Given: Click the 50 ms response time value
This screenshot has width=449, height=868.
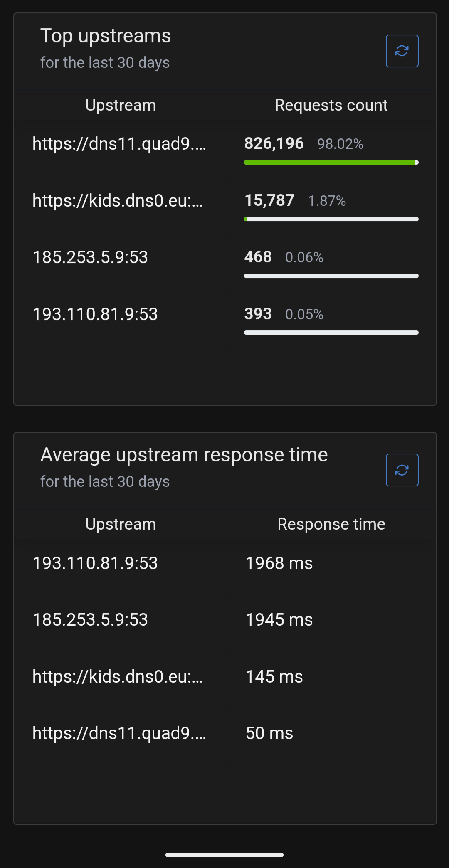Looking at the screenshot, I should (269, 733).
